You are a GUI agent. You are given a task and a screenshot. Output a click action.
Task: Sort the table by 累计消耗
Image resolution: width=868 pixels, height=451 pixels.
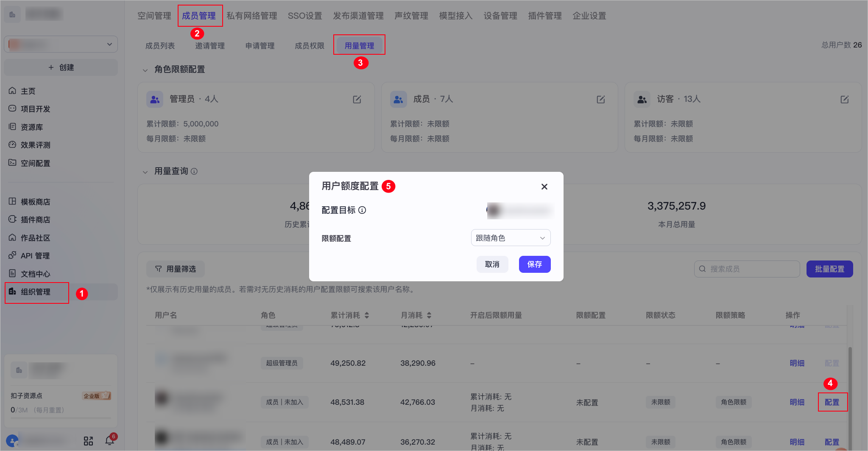pos(367,315)
